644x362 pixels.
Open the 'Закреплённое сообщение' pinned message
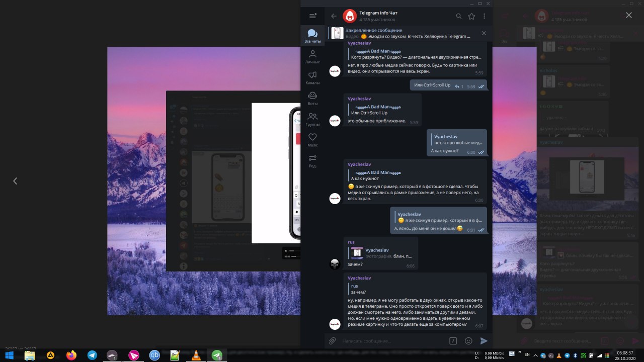coord(409,33)
